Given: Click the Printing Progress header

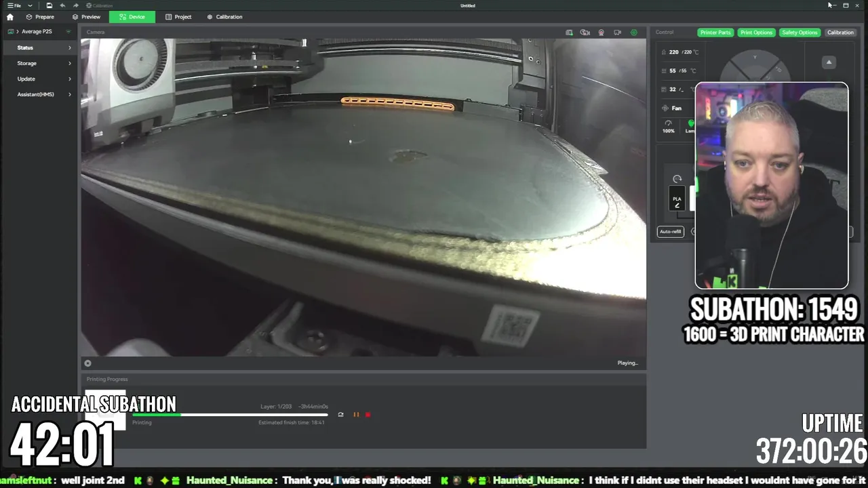Looking at the screenshot, I should coord(107,380).
